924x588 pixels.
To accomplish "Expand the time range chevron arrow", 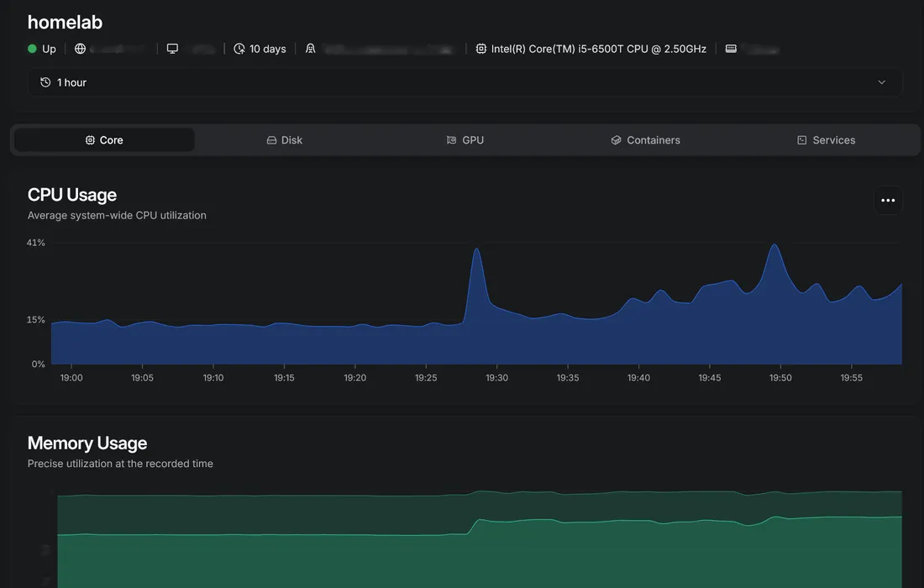I will pyautogui.click(x=881, y=82).
